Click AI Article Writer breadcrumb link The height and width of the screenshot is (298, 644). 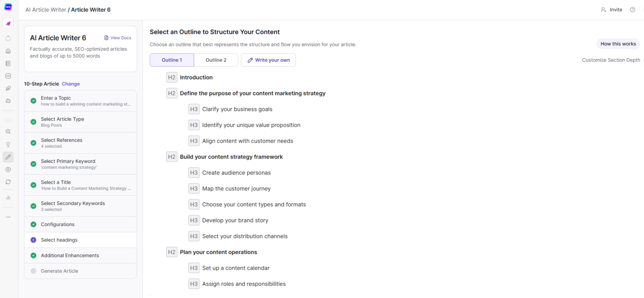pyautogui.click(x=46, y=10)
